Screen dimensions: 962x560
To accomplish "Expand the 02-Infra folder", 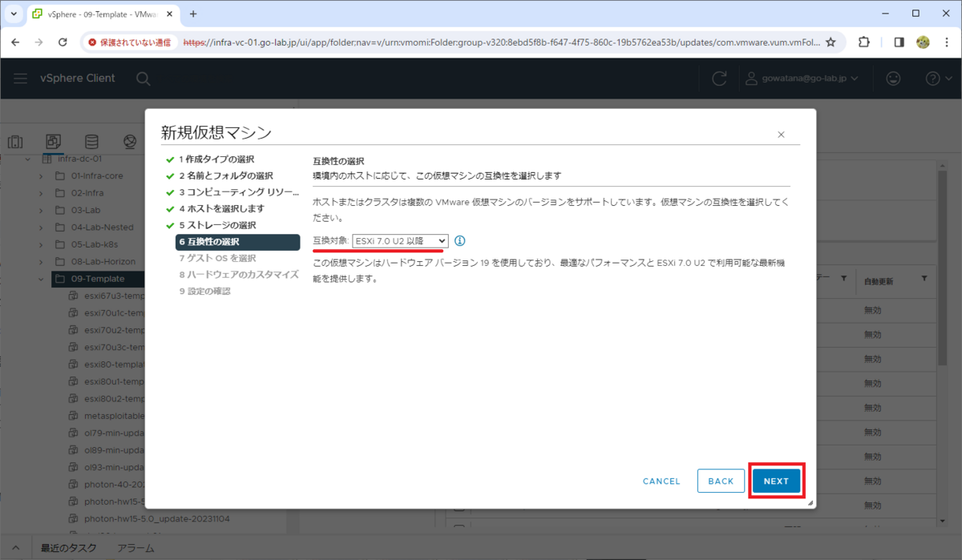I will pyautogui.click(x=40, y=193).
